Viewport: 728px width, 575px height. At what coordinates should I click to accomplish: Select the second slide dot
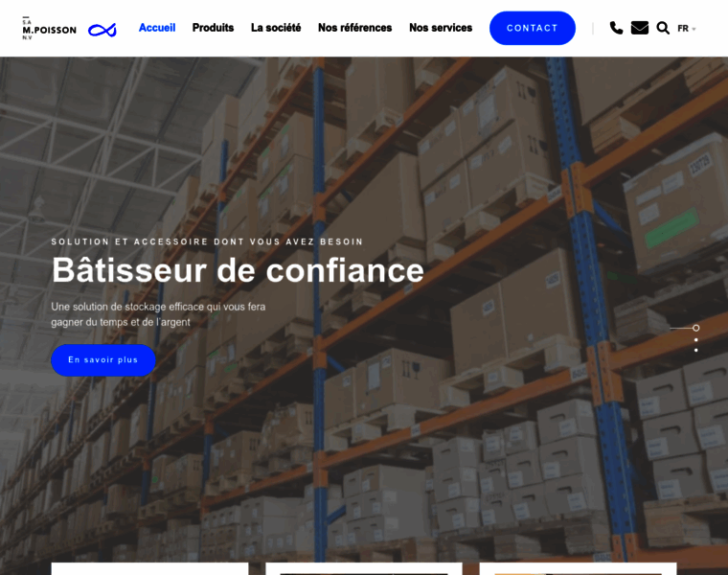(x=695, y=339)
